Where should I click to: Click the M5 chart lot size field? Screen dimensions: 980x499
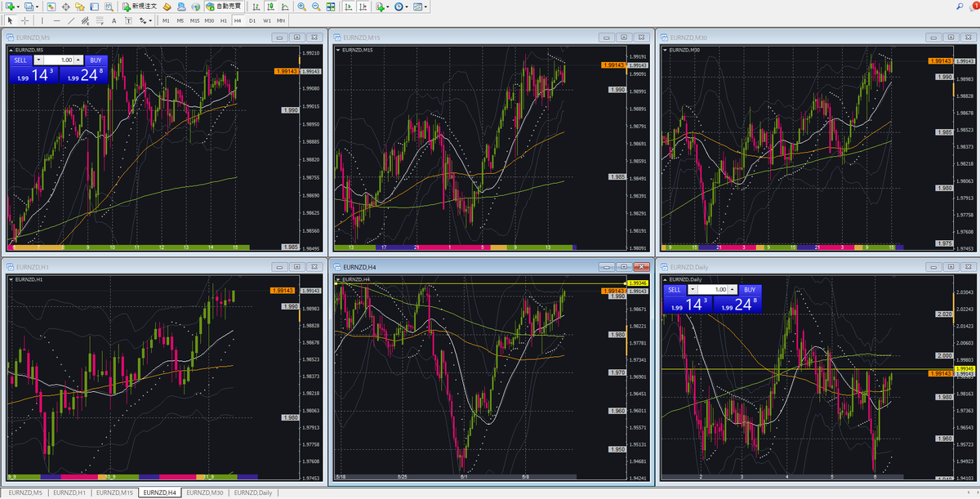pos(60,60)
